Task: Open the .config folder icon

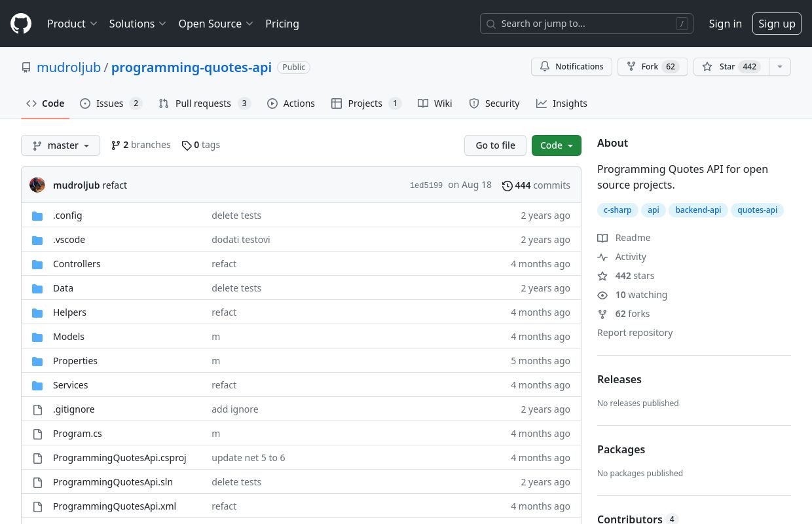Action: [37, 215]
